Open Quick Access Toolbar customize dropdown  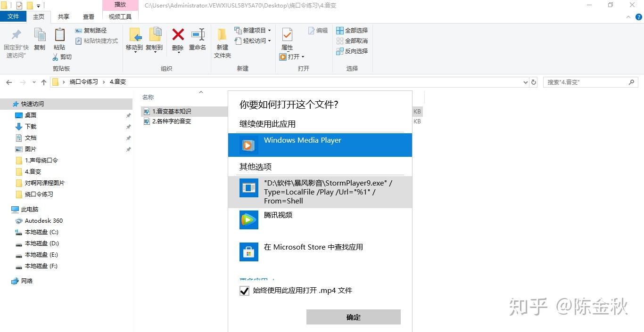(39, 6)
